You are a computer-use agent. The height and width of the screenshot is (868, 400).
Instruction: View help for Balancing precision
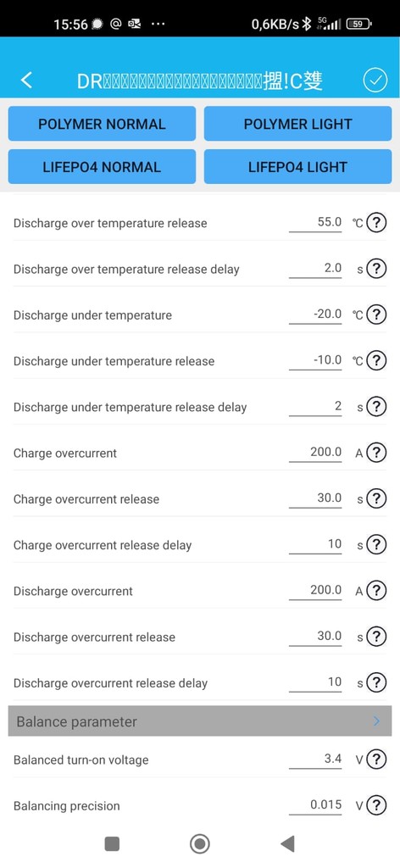pyautogui.click(x=376, y=805)
